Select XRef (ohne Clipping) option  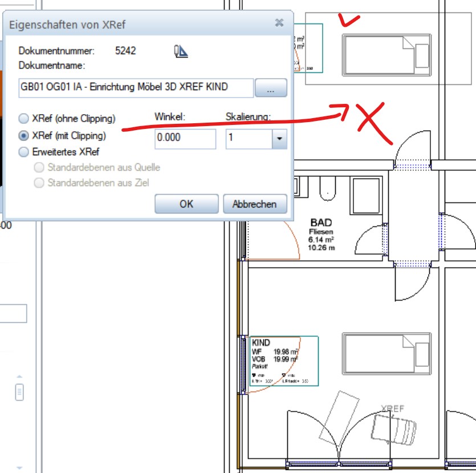click(24, 119)
